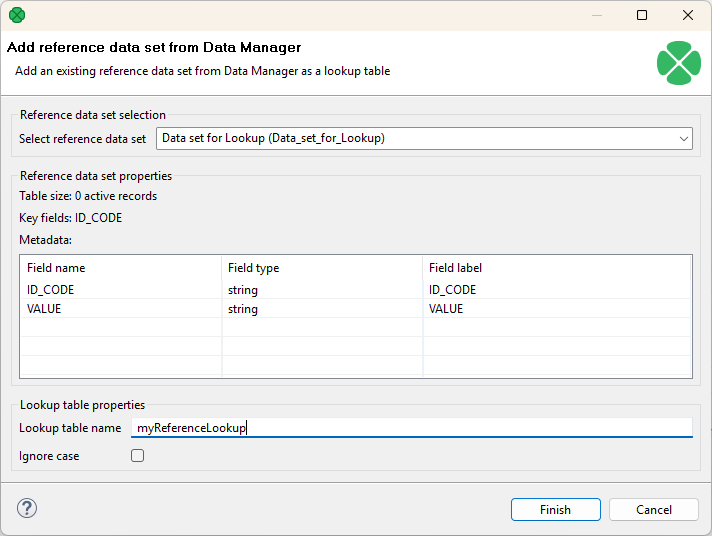Click ID_CODE in the Field label column

[x=452, y=290]
